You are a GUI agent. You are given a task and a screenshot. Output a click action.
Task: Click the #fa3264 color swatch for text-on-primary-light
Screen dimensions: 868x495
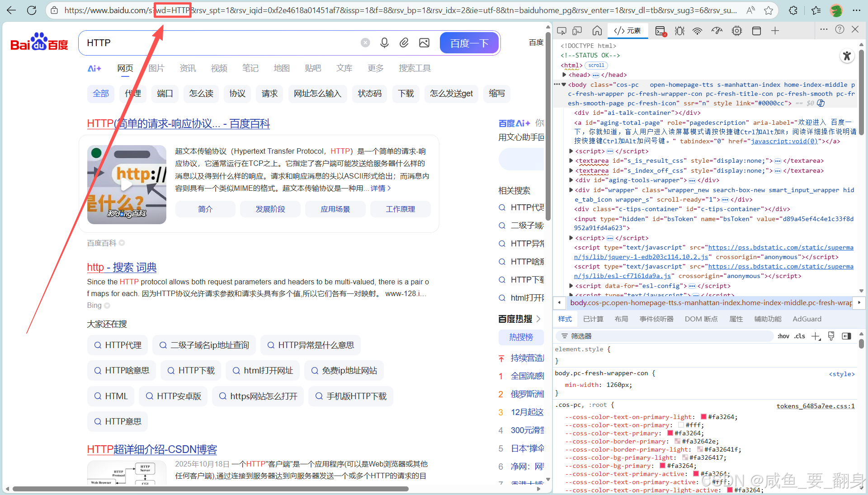(x=703, y=417)
